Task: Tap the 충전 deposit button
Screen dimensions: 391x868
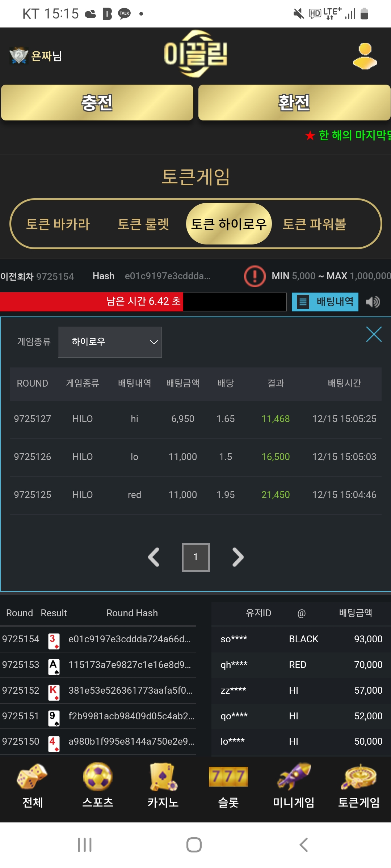Action: pos(97,103)
